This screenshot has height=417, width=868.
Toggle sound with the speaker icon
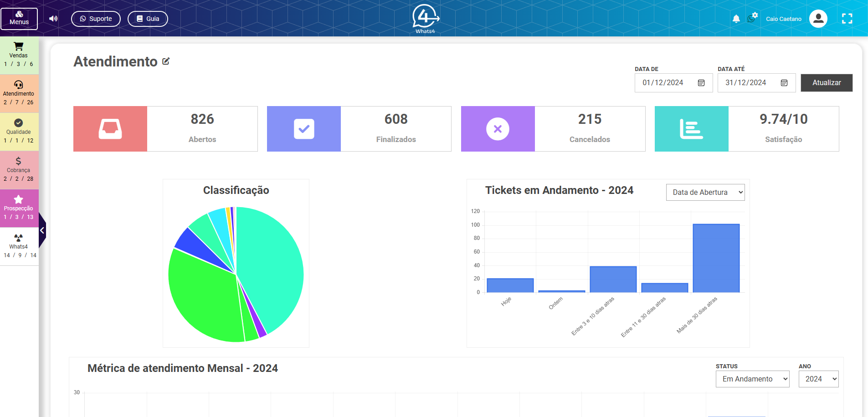pos(53,19)
